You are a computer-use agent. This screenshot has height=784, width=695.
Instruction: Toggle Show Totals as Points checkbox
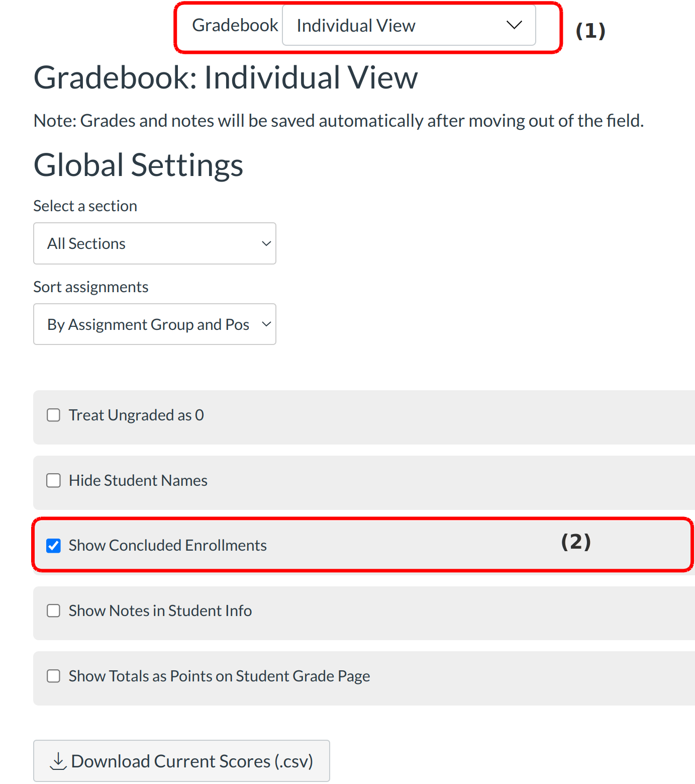click(53, 676)
